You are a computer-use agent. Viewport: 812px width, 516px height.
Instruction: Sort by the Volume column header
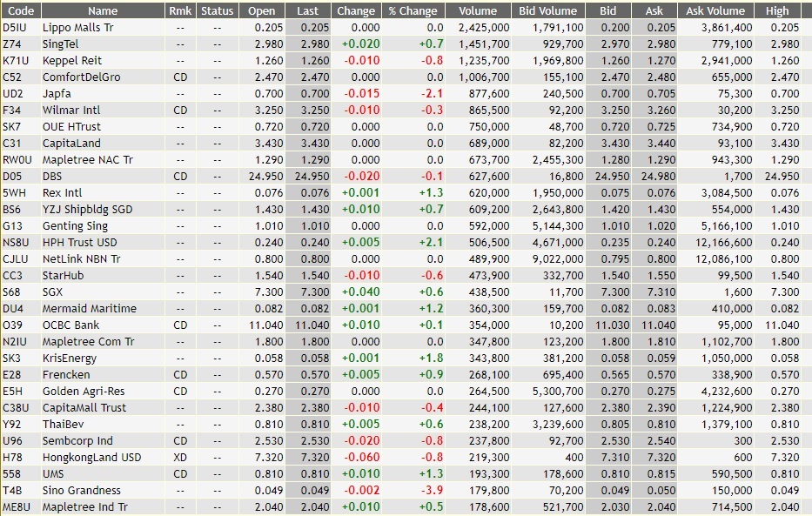478,10
